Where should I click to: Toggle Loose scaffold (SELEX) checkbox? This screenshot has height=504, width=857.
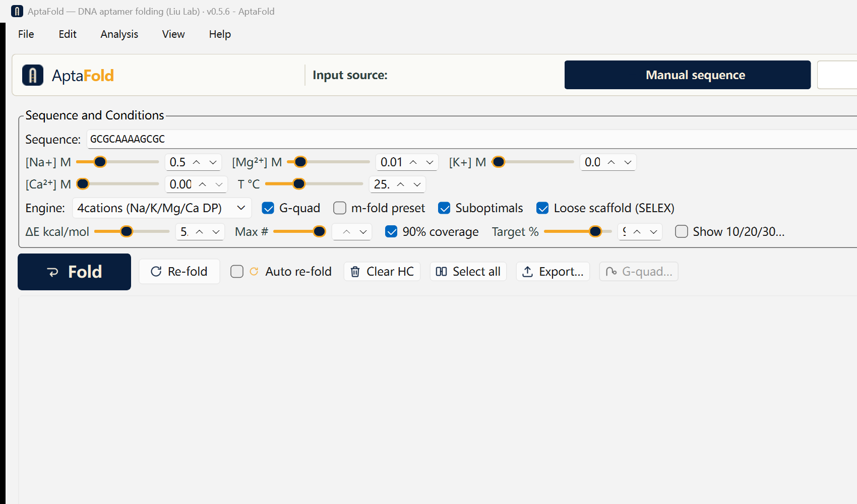542,208
